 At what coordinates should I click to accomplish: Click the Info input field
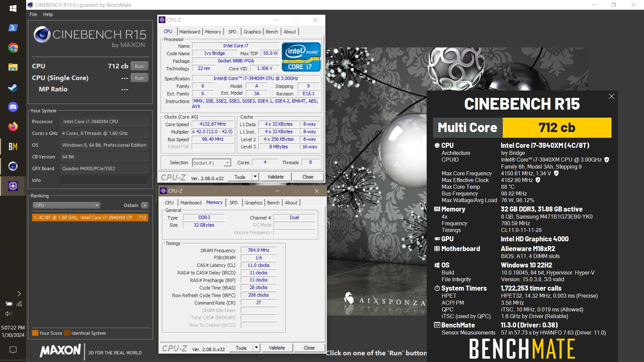[104, 180]
